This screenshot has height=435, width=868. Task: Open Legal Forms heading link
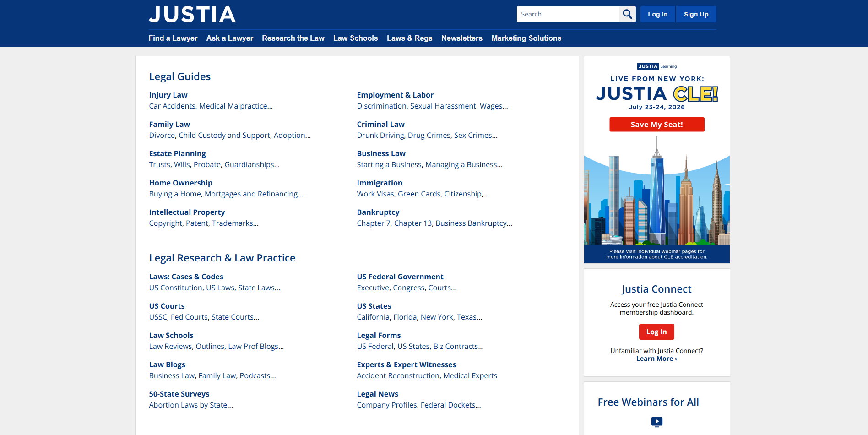coord(379,335)
